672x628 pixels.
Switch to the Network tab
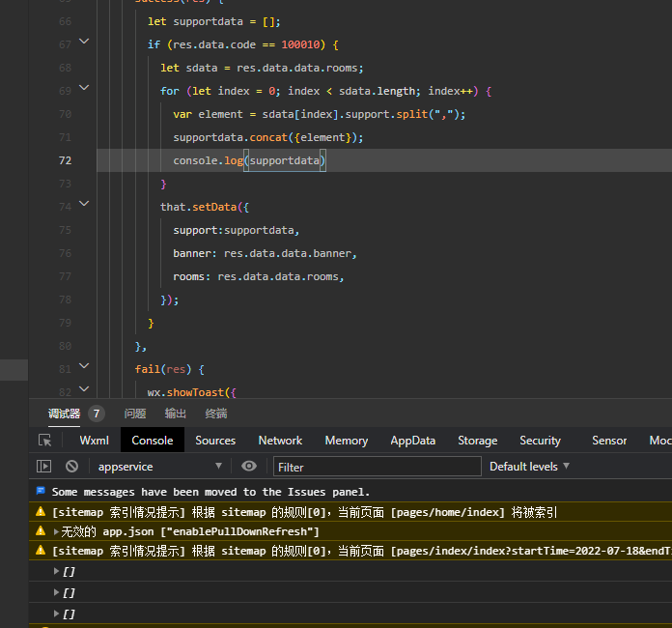tap(280, 441)
